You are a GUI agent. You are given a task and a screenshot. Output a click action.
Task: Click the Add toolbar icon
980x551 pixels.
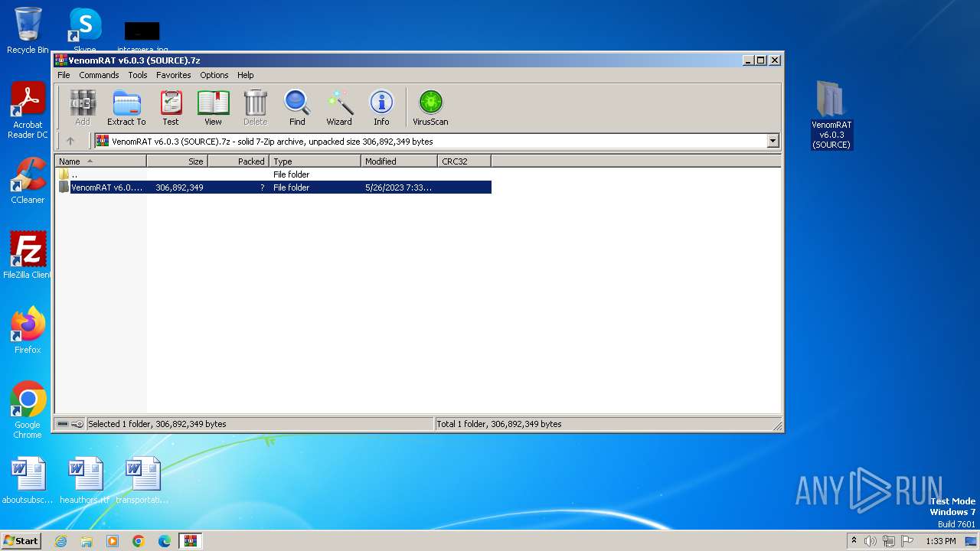(82, 107)
